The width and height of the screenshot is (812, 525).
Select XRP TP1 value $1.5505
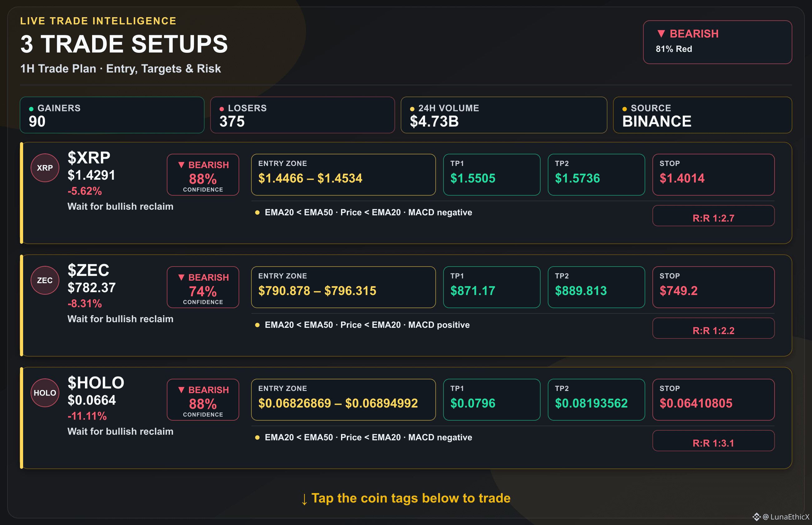[492, 175]
